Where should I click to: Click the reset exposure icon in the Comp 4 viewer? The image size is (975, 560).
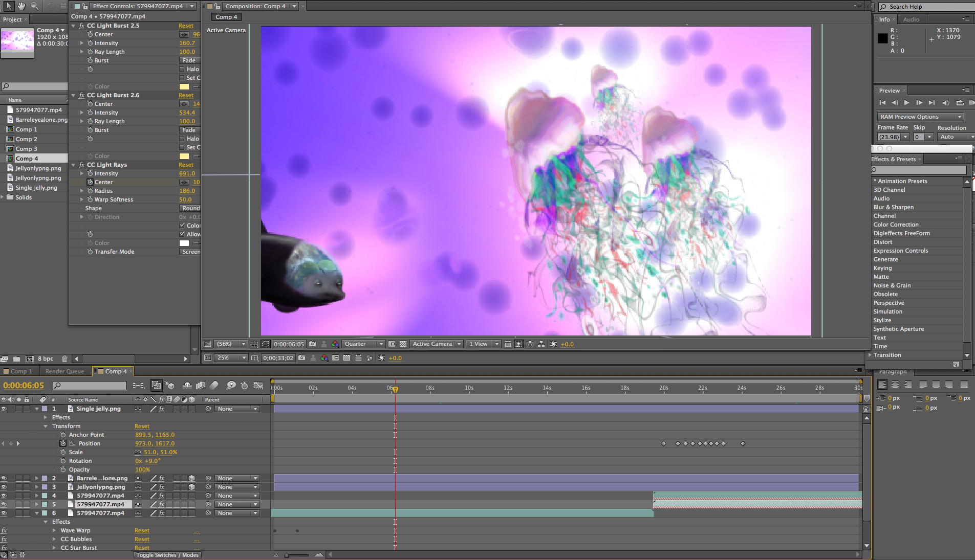click(x=553, y=344)
